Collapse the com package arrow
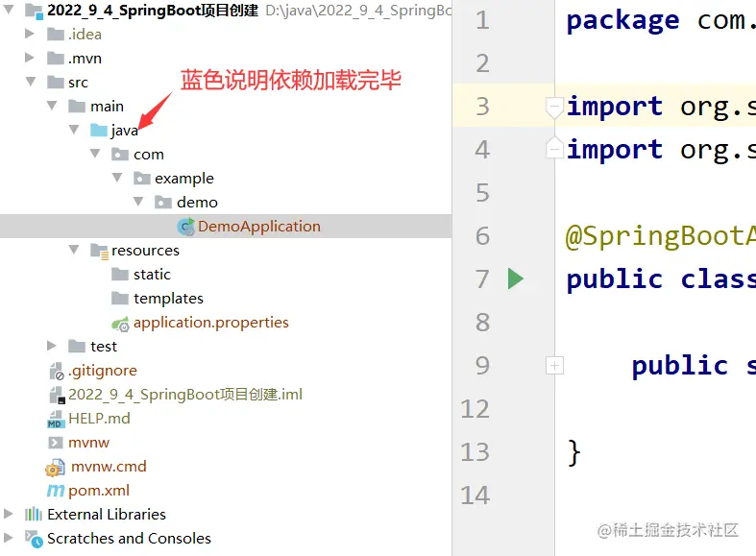Viewport: 756px width, 556px height. [95, 154]
